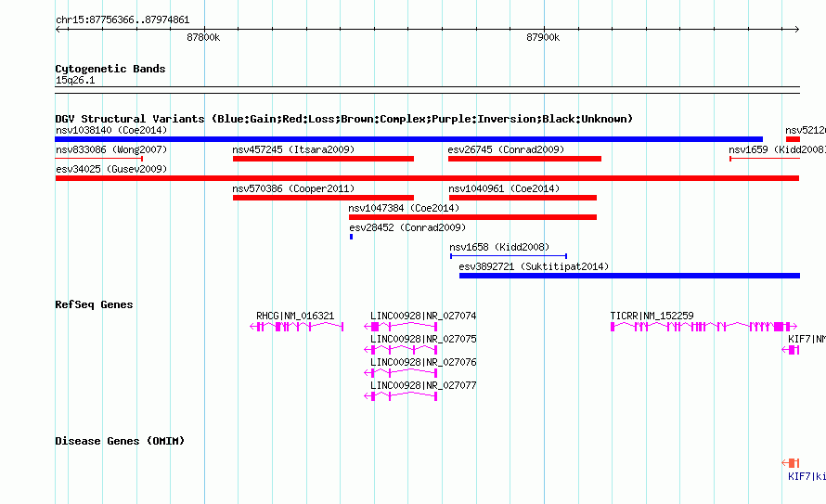Viewport: 826px width, 504px height.
Task: Click the nsv833086 (Wong2007) thin red line
Action: pyautogui.click(x=99, y=159)
